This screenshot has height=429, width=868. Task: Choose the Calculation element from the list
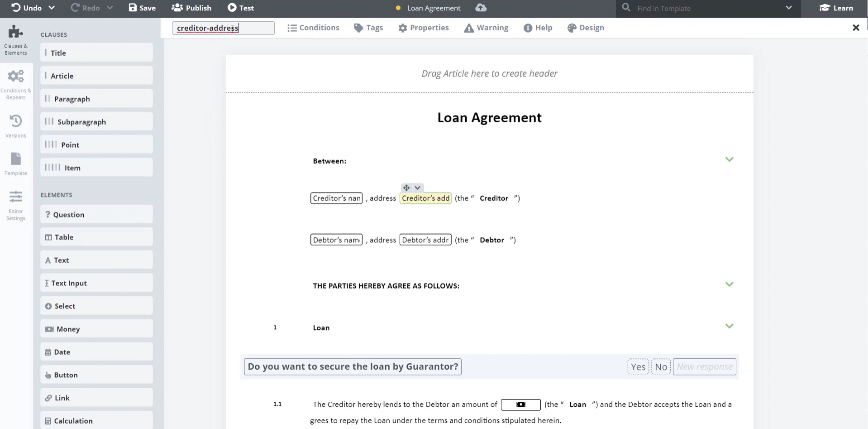click(x=96, y=421)
